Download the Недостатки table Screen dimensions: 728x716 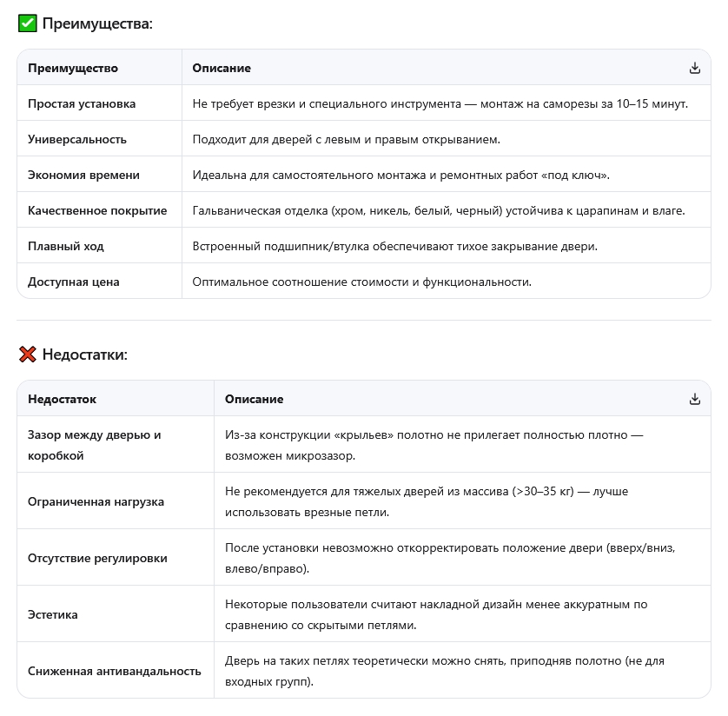(x=694, y=399)
